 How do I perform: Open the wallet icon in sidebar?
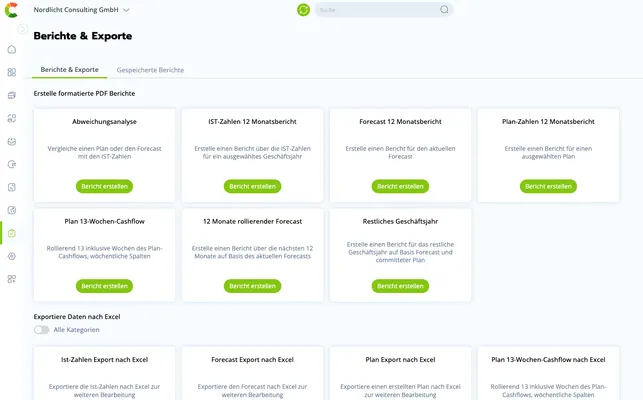click(x=12, y=96)
